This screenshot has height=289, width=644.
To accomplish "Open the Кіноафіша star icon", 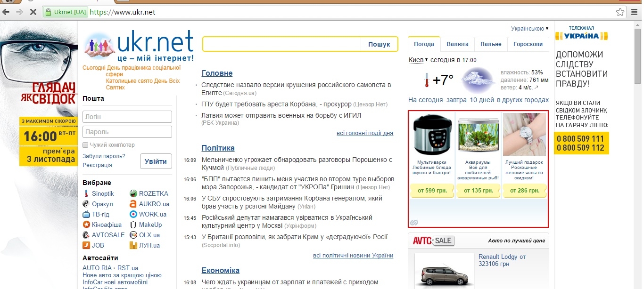I will [86, 225].
